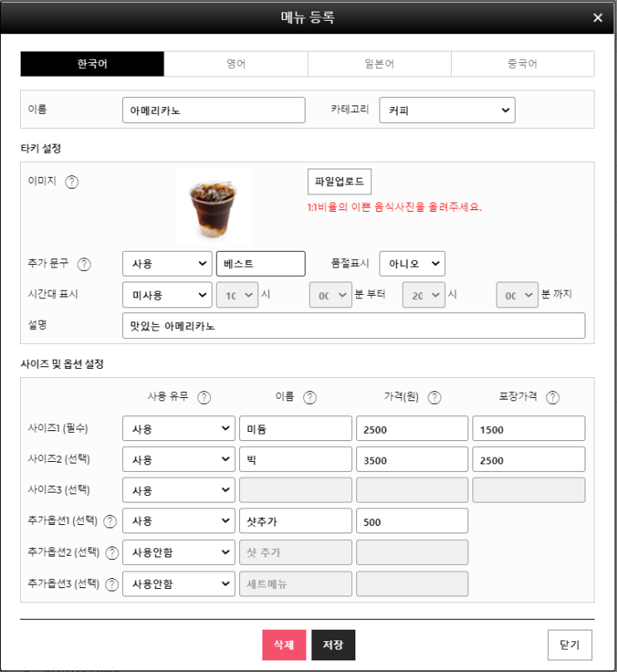Open 추가옵션1 usage dropdown
The image size is (617, 672).
179,521
